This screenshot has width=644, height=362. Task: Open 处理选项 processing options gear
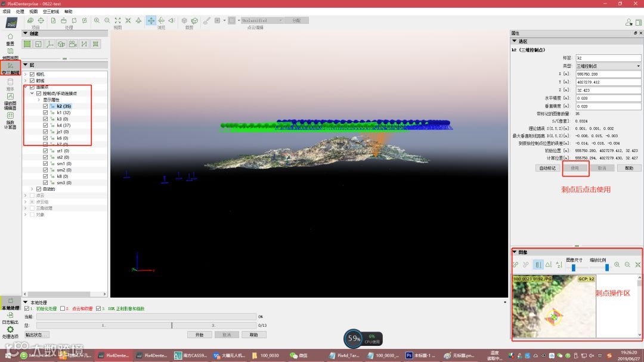[10, 332]
